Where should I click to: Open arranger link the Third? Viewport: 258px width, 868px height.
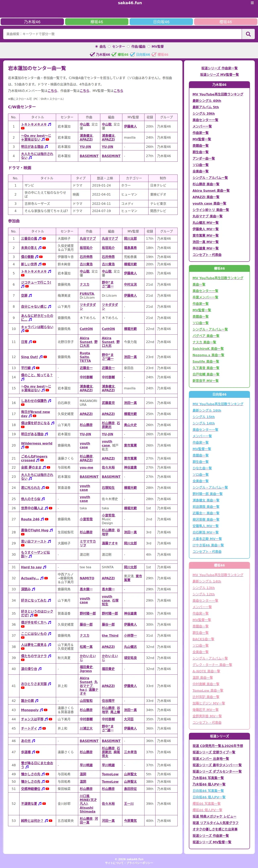110,636
